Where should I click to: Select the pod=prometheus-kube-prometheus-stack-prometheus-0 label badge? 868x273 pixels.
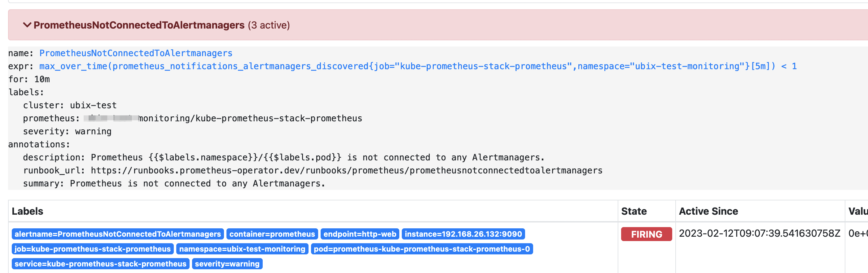pos(423,249)
